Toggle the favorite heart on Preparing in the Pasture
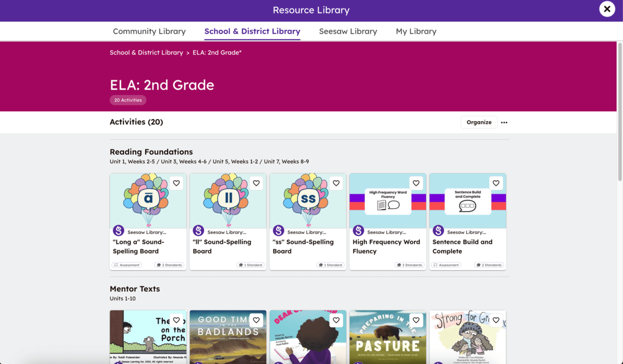Image resolution: width=623 pixels, height=364 pixels. point(416,320)
